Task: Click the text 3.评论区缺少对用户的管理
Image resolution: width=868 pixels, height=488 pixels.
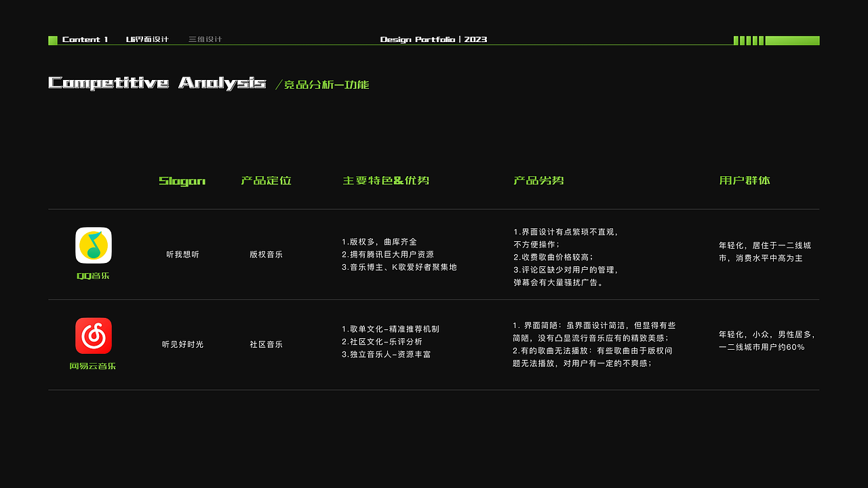Action: tap(565, 270)
